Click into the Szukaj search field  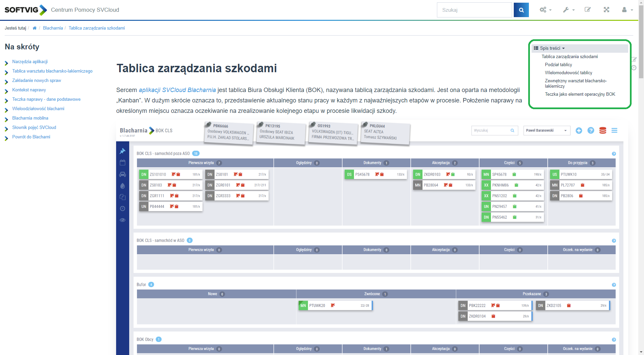tap(474, 10)
